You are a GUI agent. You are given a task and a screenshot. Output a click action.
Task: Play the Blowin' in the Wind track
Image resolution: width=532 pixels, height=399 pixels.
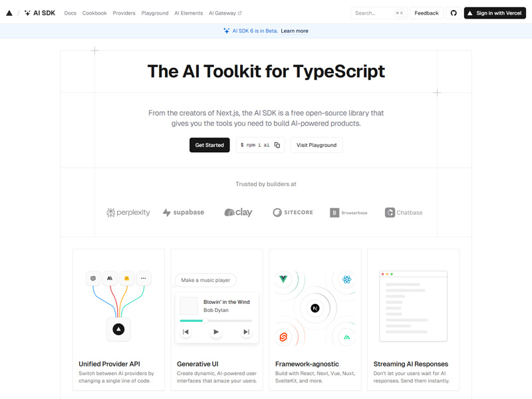tap(215, 331)
